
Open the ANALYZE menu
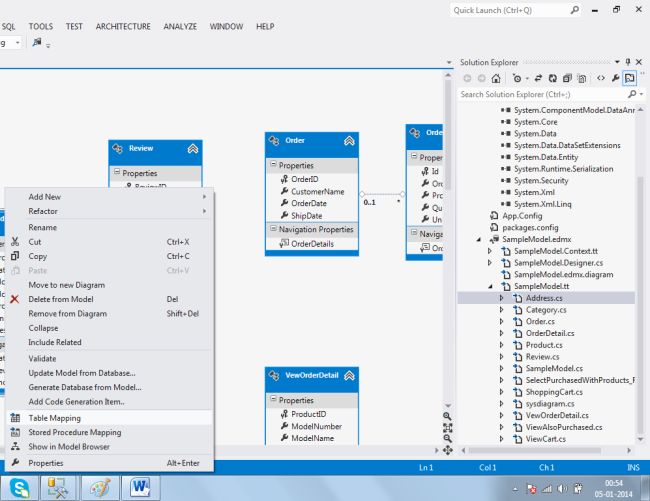pyautogui.click(x=180, y=27)
